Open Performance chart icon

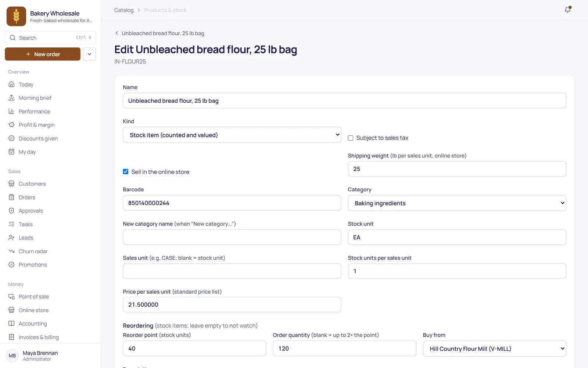(x=11, y=111)
